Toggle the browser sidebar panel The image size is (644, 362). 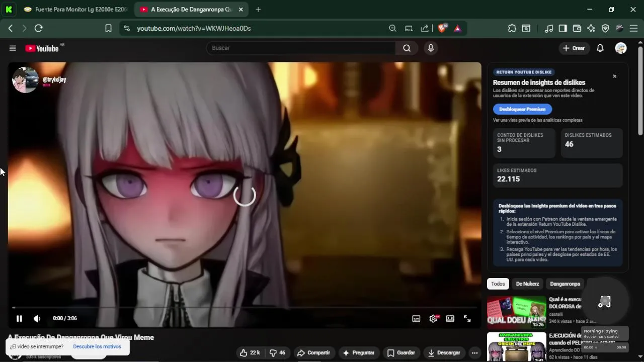pos(563,29)
